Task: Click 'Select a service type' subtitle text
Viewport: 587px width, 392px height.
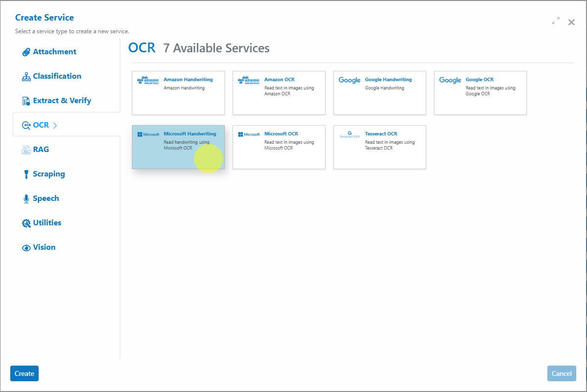Action: [72, 31]
